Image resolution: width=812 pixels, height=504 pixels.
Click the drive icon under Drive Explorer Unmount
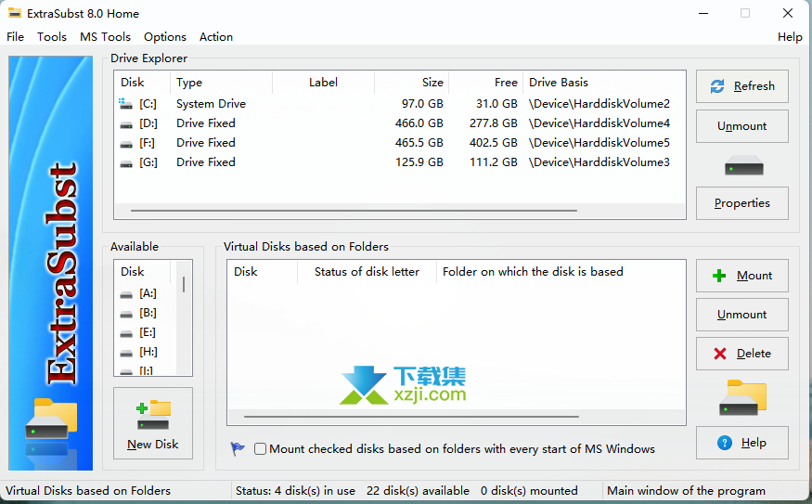pos(743,166)
